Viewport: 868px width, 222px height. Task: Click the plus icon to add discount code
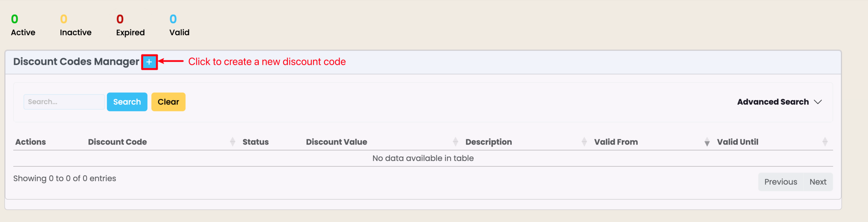coord(149,62)
